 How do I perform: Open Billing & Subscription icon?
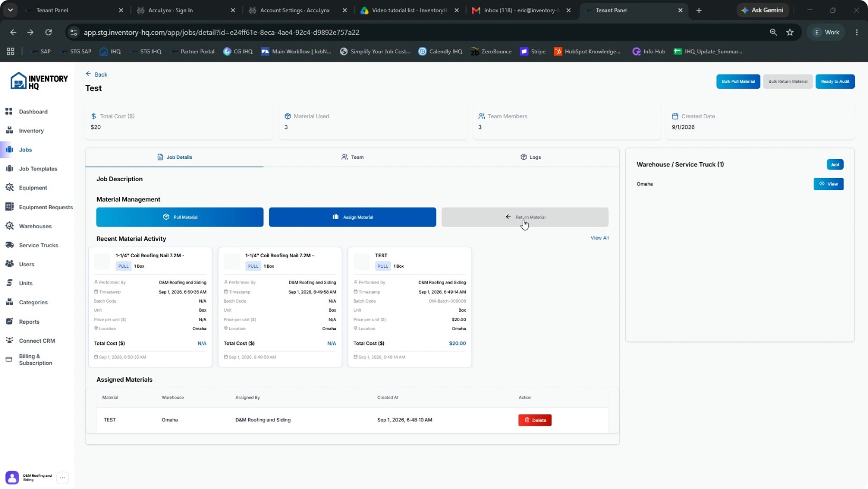[x=9, y=360]
